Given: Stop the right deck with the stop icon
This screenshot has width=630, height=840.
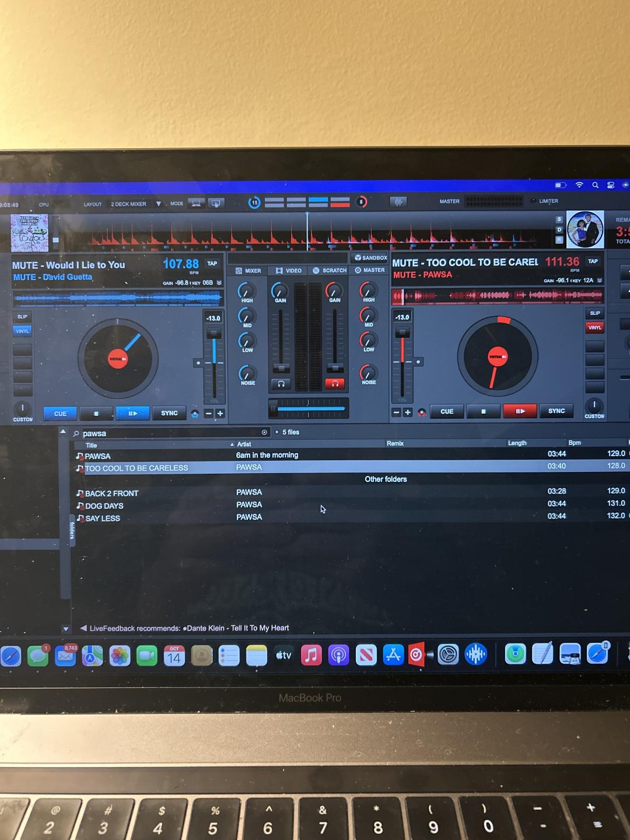Looking at the screenshot, I should pos(483,412).
